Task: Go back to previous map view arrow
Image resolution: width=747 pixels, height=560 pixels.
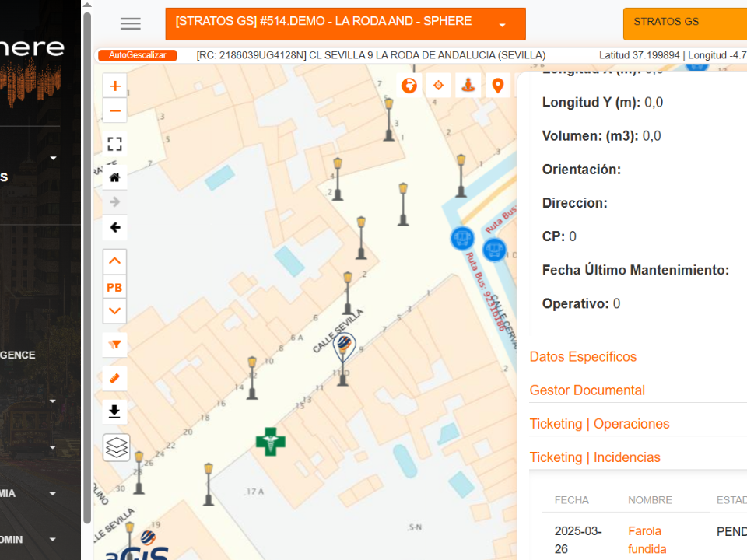Action: [x=115, y=227]
